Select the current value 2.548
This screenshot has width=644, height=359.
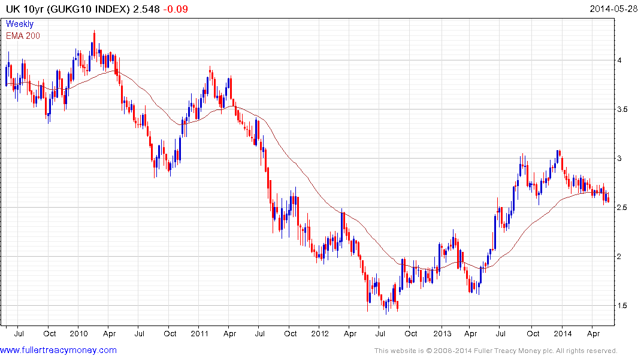(x=147, y=9)
